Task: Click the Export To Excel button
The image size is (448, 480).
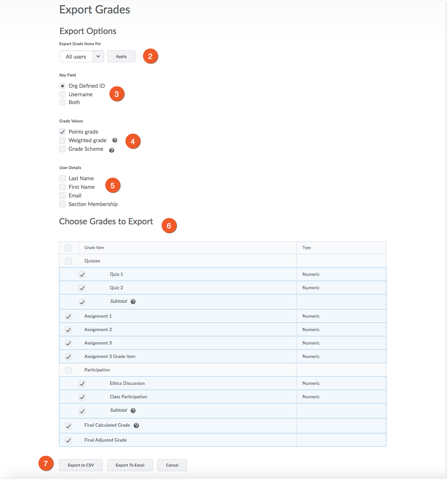Action: point(130,465)
